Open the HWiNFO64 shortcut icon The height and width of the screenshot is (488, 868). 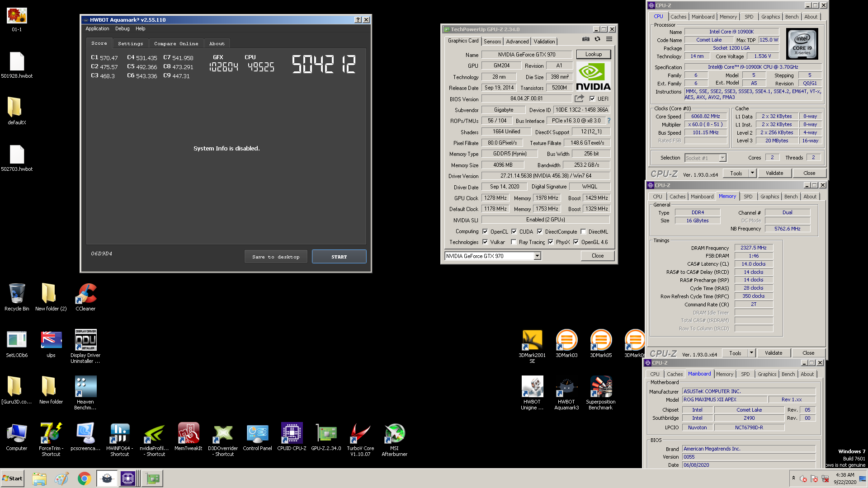click(120, 439)
